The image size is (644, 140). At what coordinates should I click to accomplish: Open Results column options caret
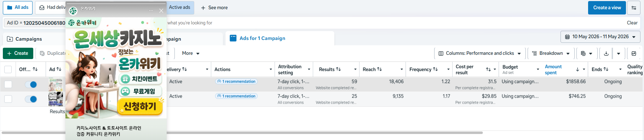coord(355,69)
